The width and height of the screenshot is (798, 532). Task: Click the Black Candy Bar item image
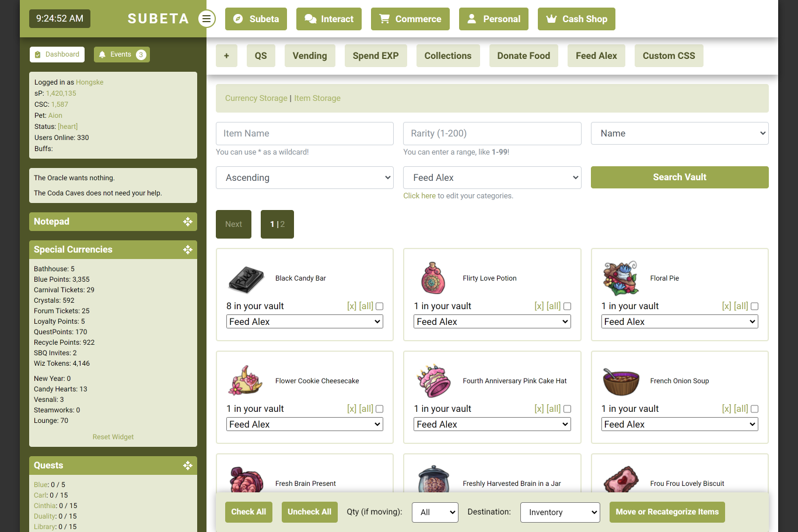click(246, 278)
